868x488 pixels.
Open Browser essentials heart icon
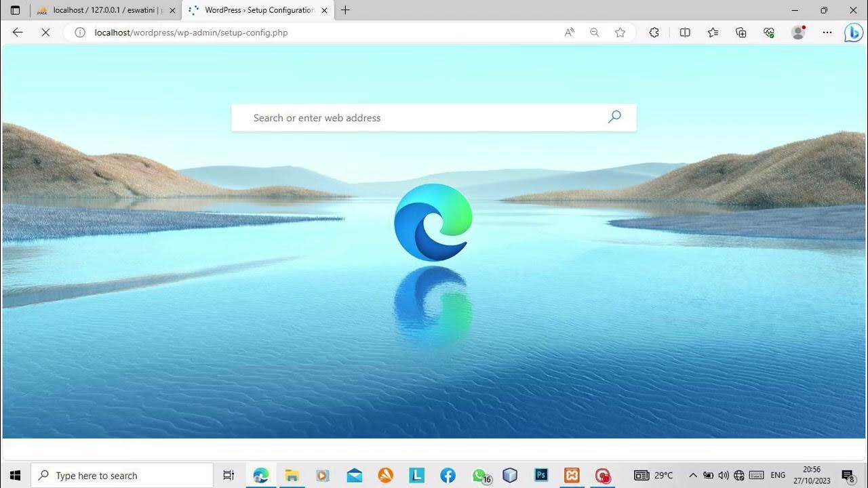[x=769, y=33]
